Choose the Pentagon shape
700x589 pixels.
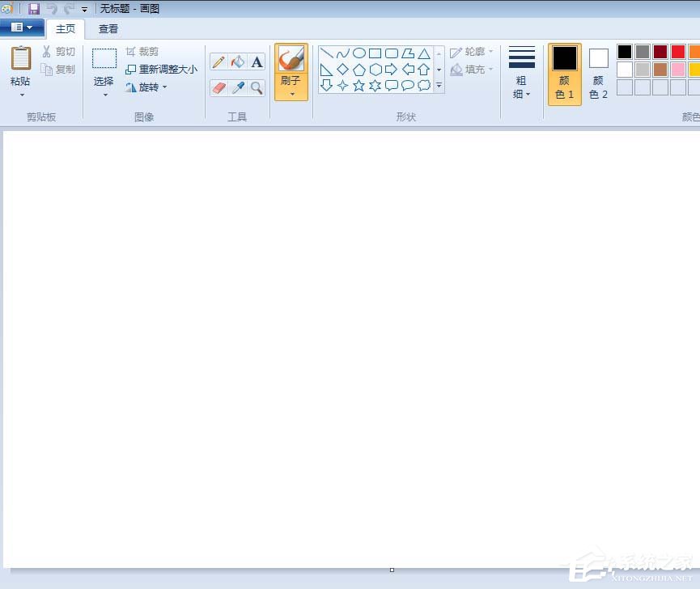[359, 70]
